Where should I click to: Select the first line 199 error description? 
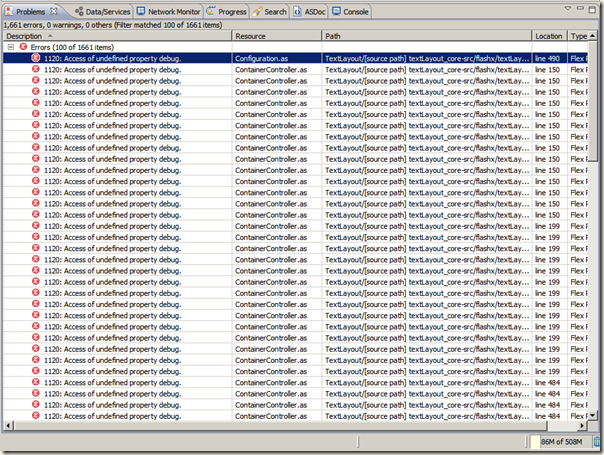click(112, 226)
